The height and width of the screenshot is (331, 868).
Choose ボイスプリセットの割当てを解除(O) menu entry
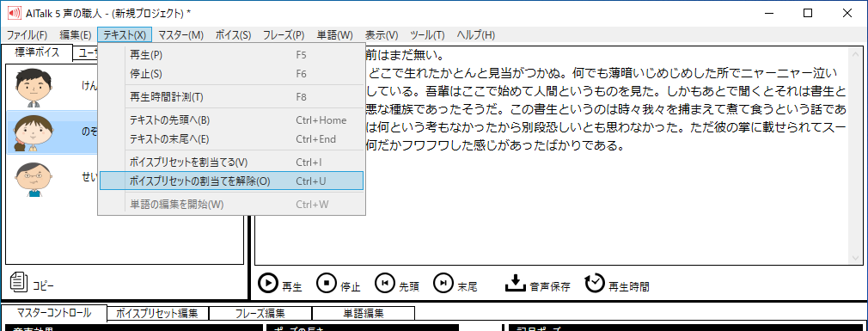point(231,181)
